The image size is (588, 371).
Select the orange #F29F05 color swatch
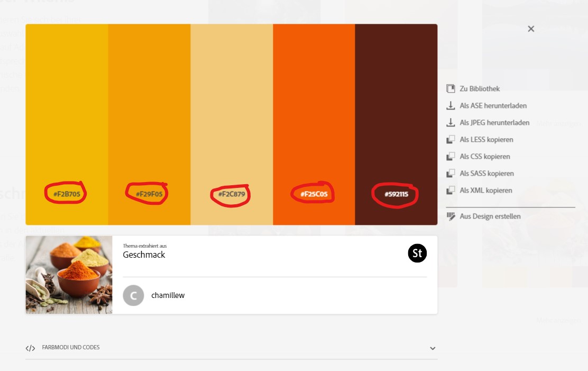(149, 124)
